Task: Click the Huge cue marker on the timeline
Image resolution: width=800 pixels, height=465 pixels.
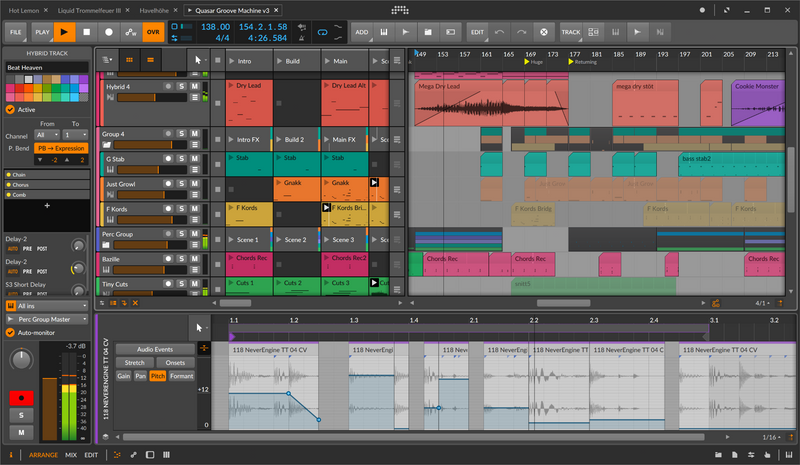Action: tap(534, 62)
